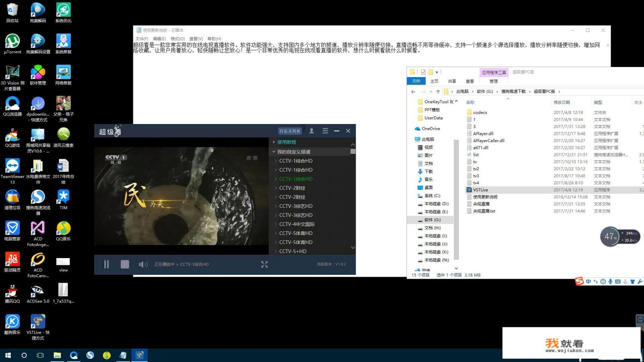Image resolution: width=644 pixels, height=362 pixels.
Task: Select the codecs folder in the file list
Action: [x=480, y=112]
